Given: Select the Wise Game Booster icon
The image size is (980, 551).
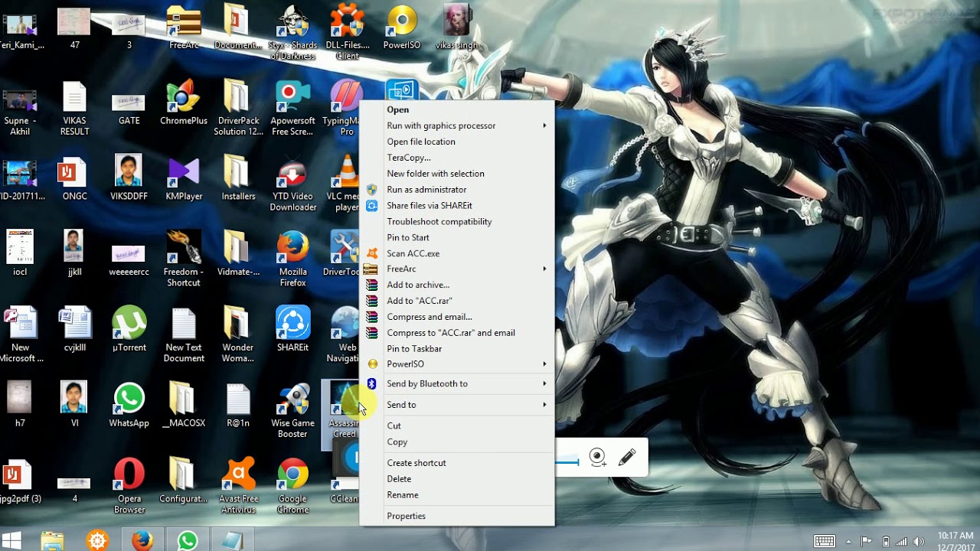Looking at the screenshot, I should click(x=292, y=410).
